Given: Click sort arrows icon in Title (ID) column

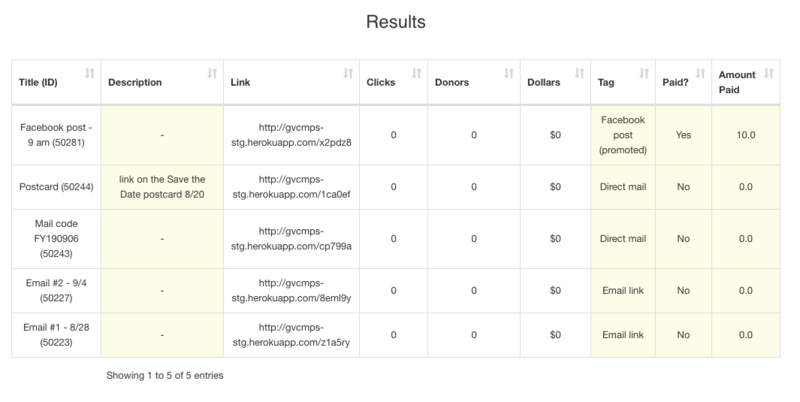Looking at the screenshot, I should [90, 74].
